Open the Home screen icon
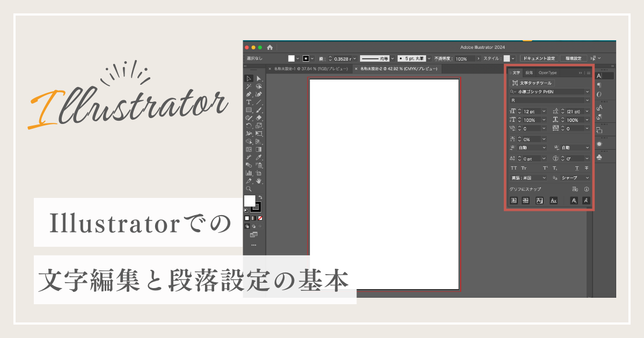Screen dimensions: 644x338 pos(269,47)
